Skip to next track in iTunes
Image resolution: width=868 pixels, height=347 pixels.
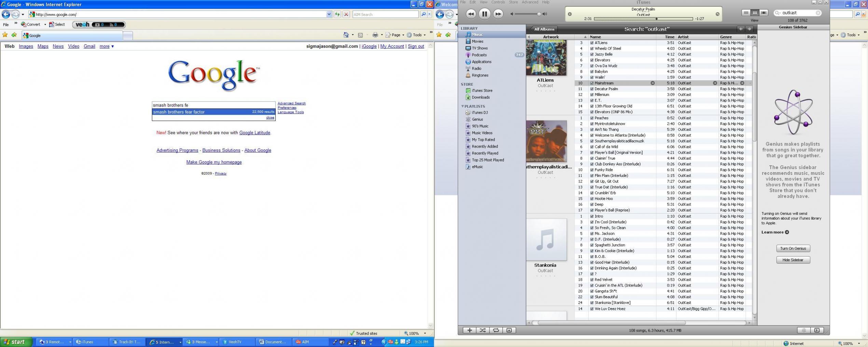pyautogui.click(x=498, y=14)
